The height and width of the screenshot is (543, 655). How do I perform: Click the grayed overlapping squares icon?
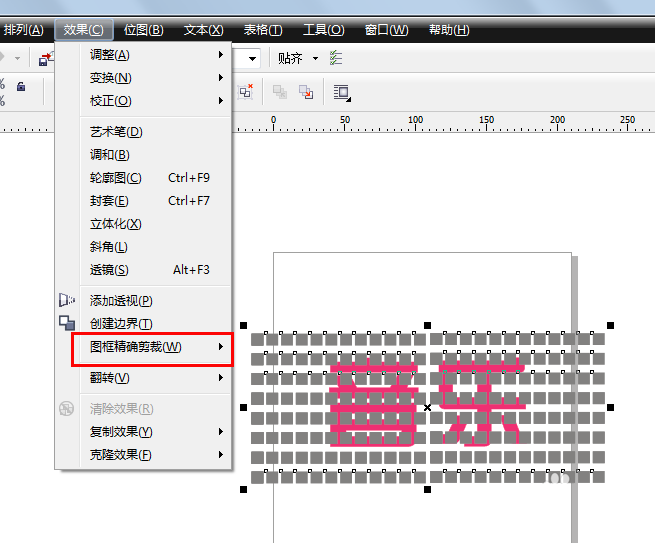(279, 91)
